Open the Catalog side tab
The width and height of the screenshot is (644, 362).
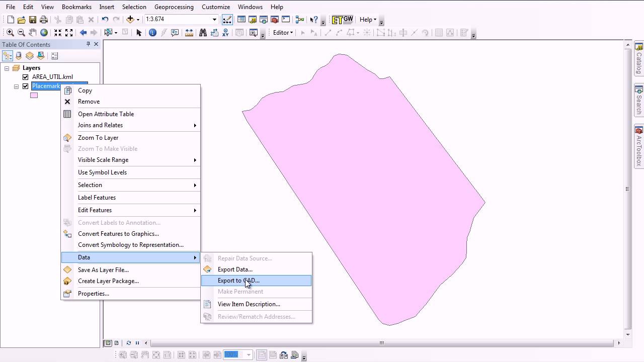pos(639,58)
